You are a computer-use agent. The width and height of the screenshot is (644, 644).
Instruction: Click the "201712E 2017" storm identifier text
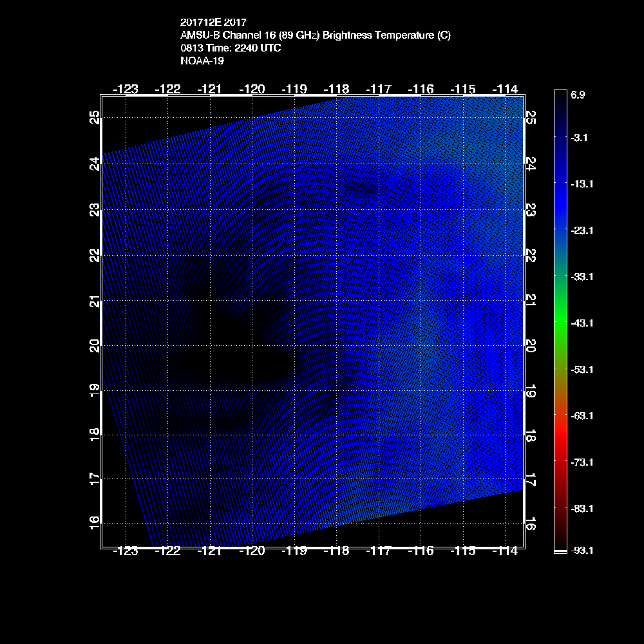click(213, 23)
